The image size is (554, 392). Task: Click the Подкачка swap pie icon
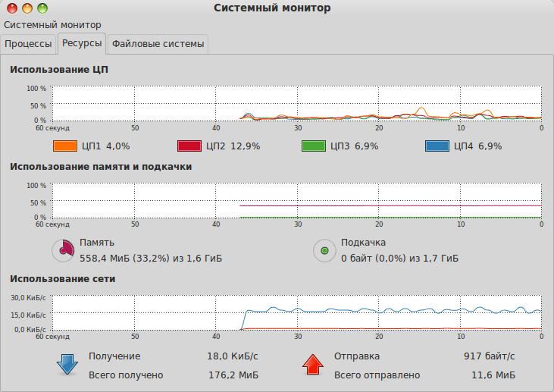click(324, 250)
